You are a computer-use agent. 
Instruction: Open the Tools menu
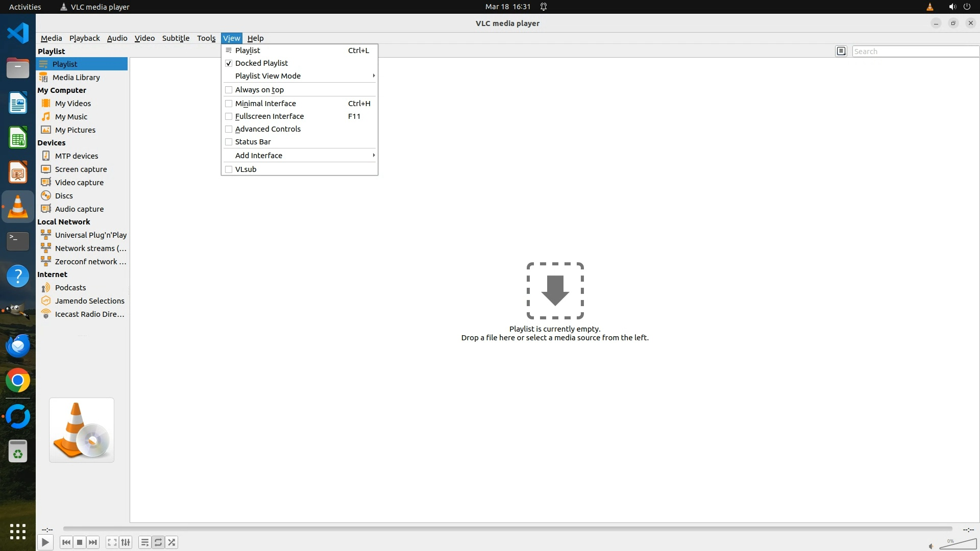point(206,38)
